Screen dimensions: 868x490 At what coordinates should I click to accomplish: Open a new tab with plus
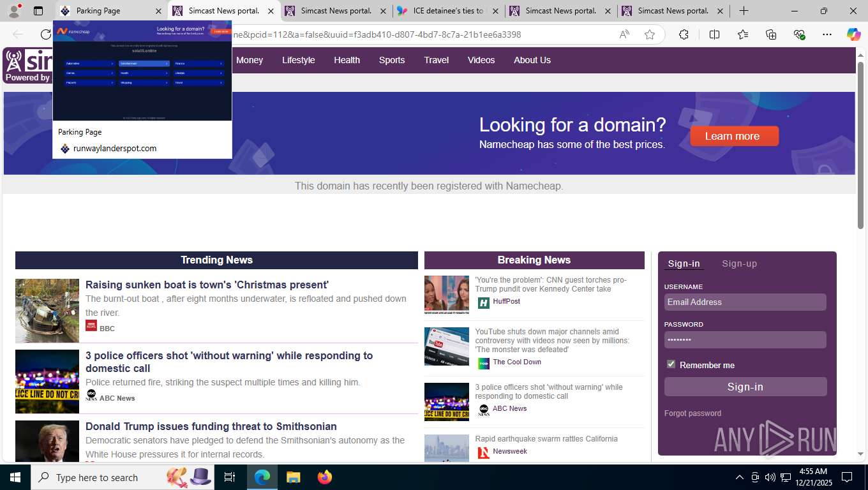744,11
